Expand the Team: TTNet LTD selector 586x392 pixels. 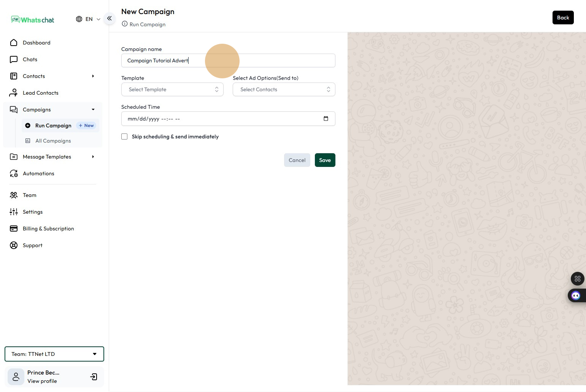54,354
